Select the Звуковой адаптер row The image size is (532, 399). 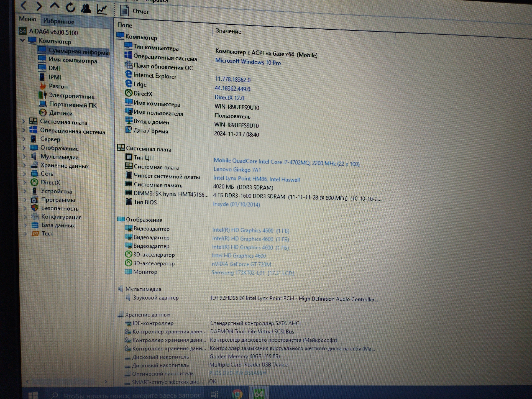coord(252,298)
